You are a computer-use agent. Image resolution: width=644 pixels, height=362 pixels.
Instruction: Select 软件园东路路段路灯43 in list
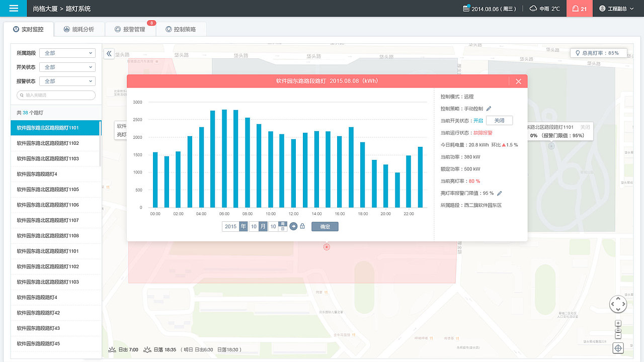[56, 328]
